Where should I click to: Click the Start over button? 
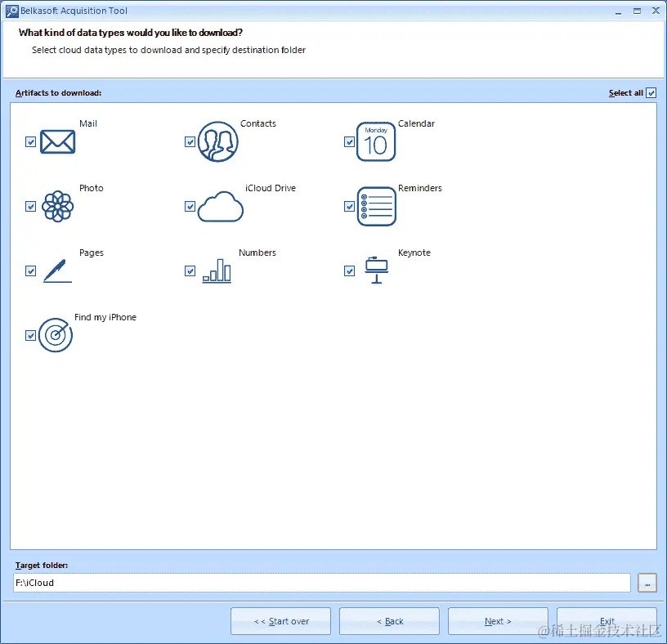[280, 621]
